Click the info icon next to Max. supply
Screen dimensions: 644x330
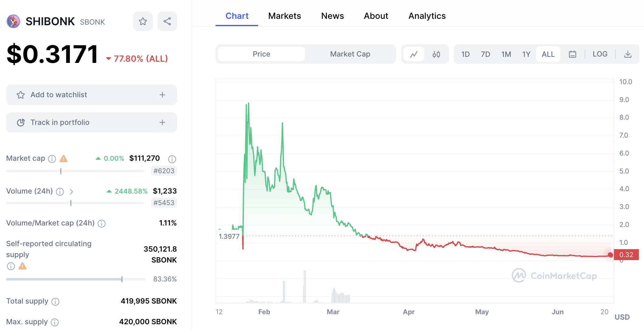click(55, 322)
